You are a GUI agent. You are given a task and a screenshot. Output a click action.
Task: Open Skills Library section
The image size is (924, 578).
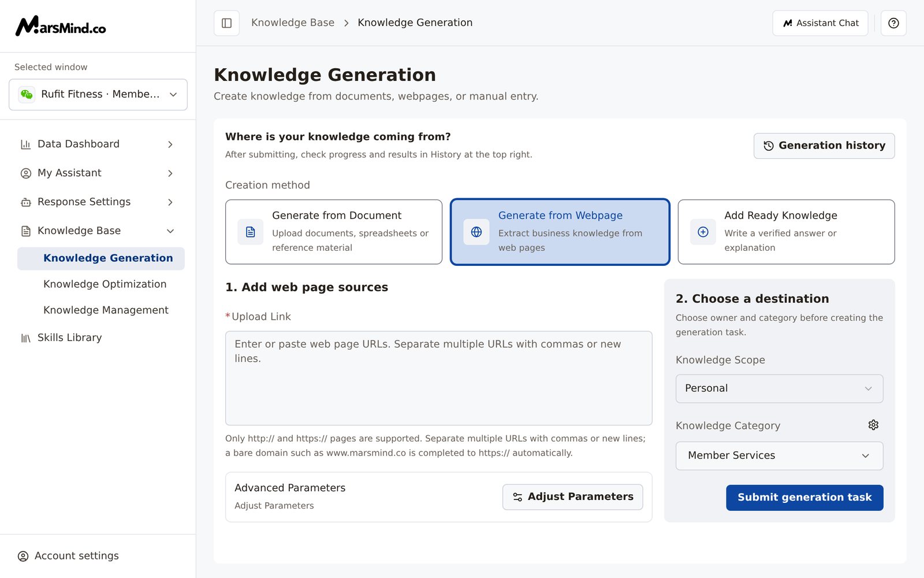tap(70, 338)
